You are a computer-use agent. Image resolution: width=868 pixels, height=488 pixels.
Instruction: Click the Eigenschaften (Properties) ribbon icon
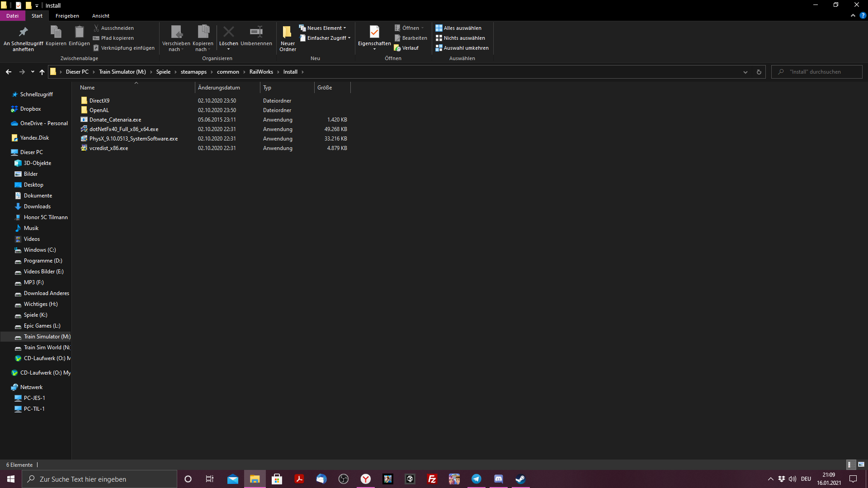coord(374,32)
